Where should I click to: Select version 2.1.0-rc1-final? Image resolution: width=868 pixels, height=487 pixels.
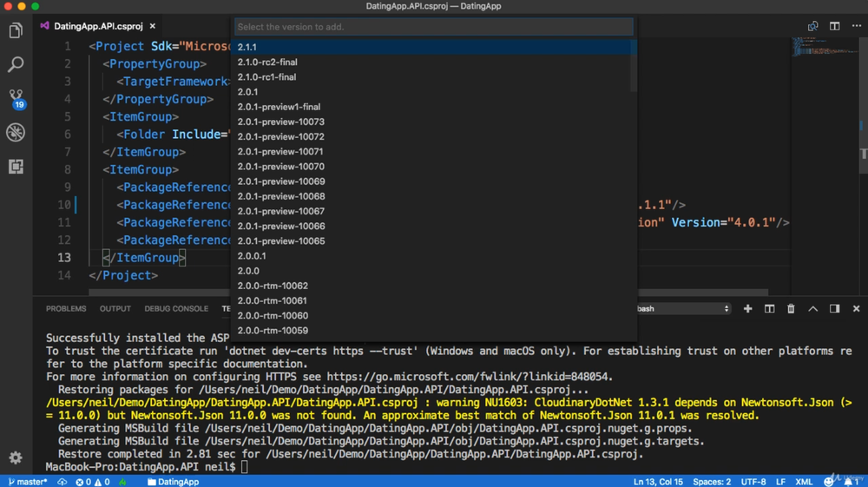pos(433,77)
